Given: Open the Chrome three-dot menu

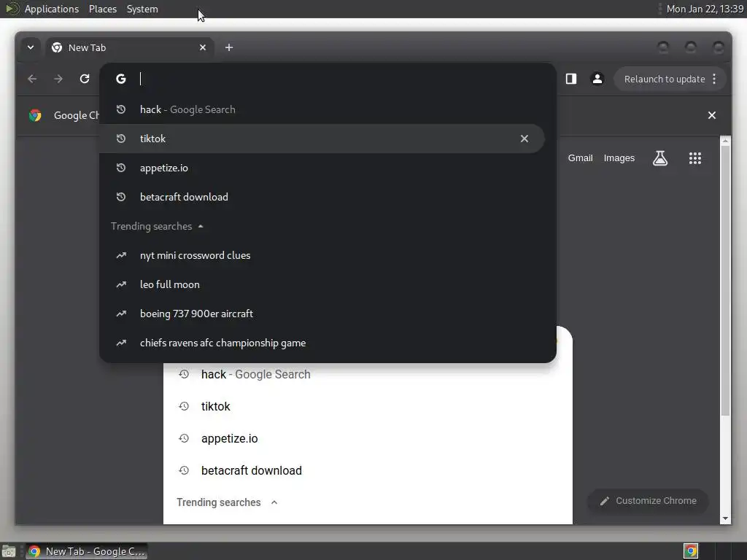Looking at the screenshot, I should click(714, 79).
